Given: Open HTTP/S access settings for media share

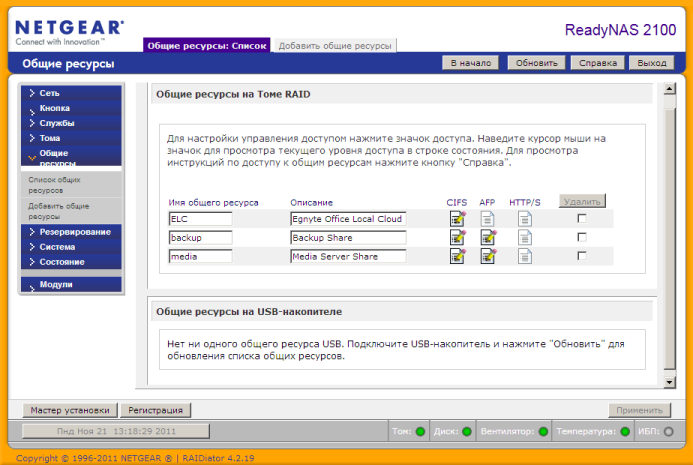Looking at the screenshot, I should 525,256.
